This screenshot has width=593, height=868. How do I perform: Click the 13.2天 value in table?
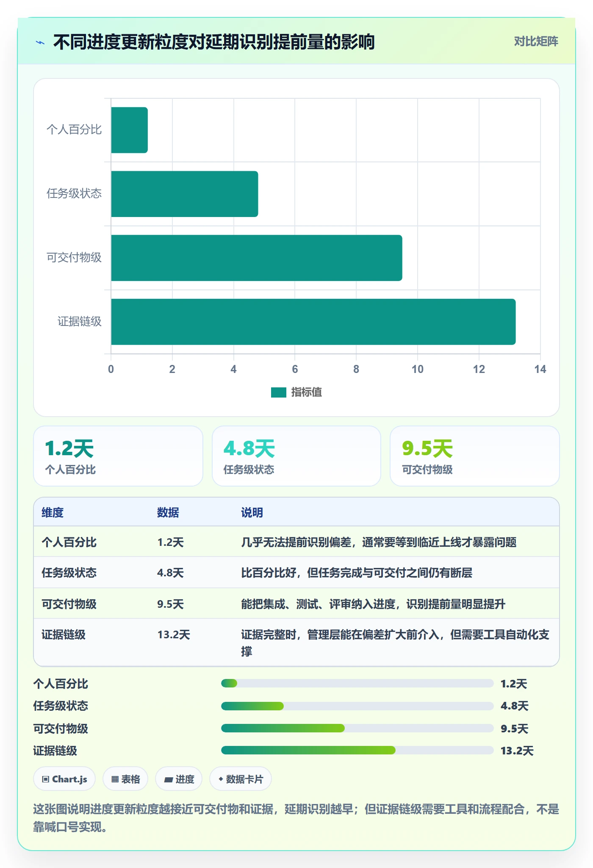coord(174,634)
